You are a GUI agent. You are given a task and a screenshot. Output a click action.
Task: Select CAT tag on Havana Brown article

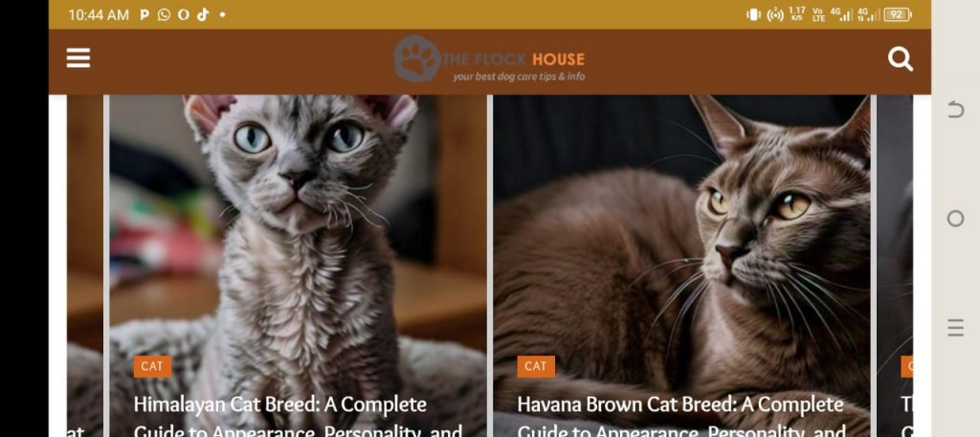(536, 366)
